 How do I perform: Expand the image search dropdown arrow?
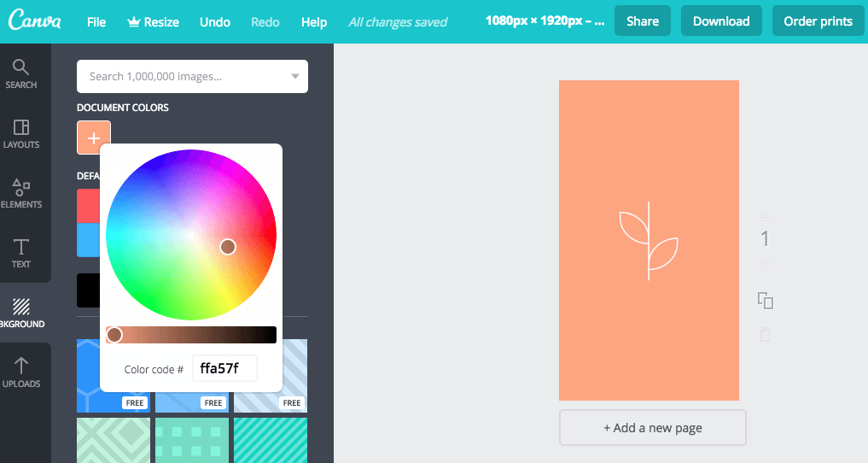click(295, 77)
